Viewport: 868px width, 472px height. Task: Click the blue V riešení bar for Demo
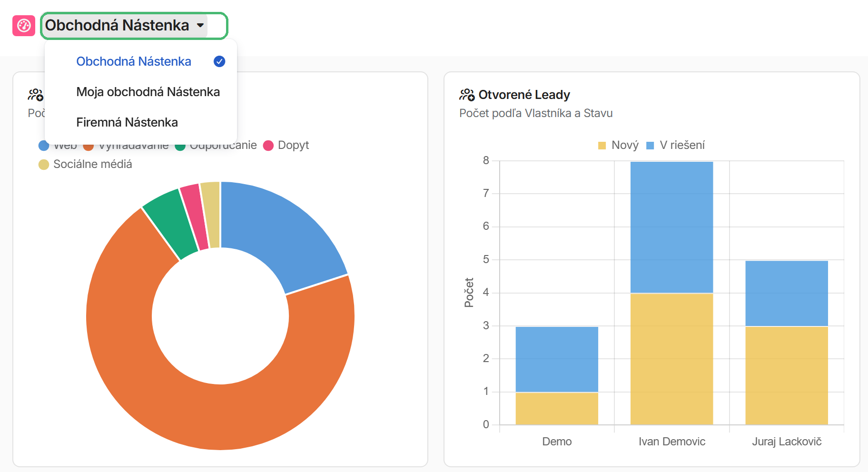tap(557, 359)
